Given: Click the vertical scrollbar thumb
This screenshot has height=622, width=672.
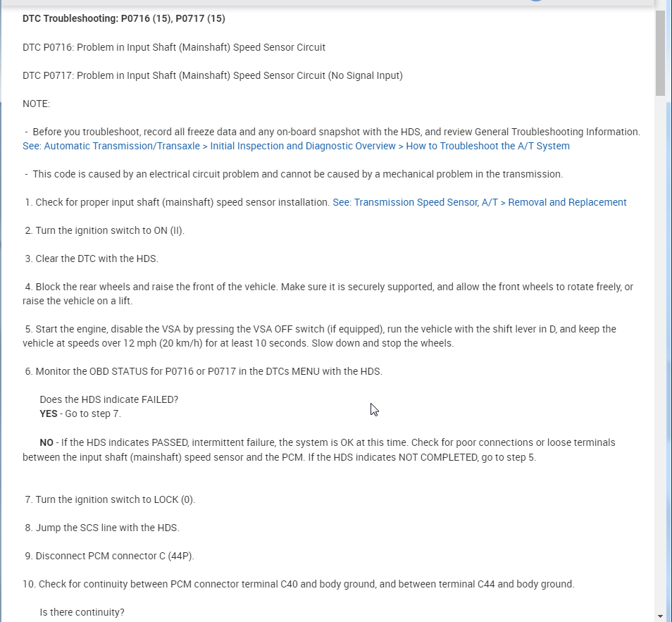Looking at the screenshot, I should [x=660, y=53].
